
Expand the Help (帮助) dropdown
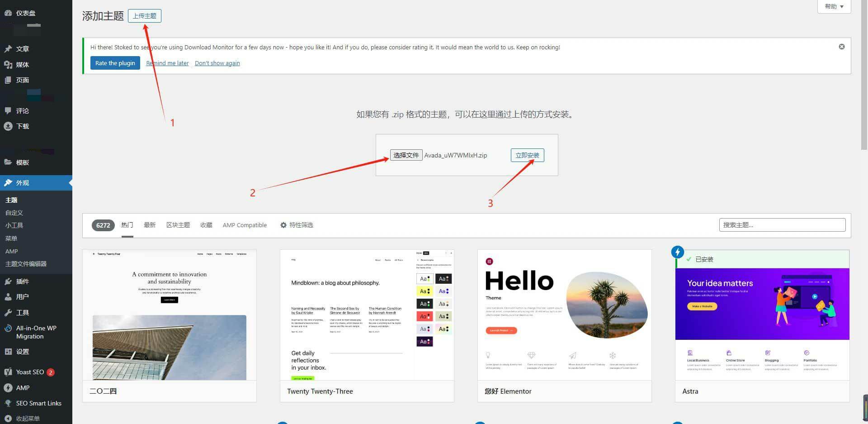point(834,6)
